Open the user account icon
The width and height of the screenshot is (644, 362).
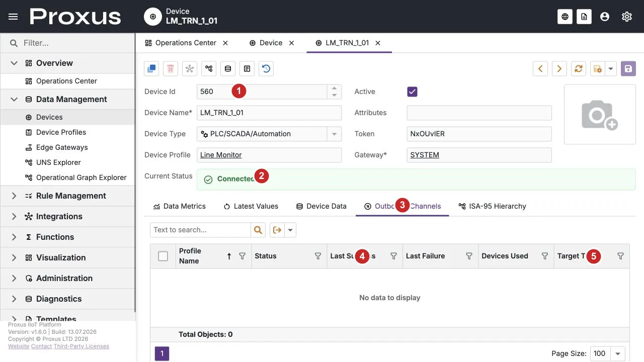coord(605,17)
